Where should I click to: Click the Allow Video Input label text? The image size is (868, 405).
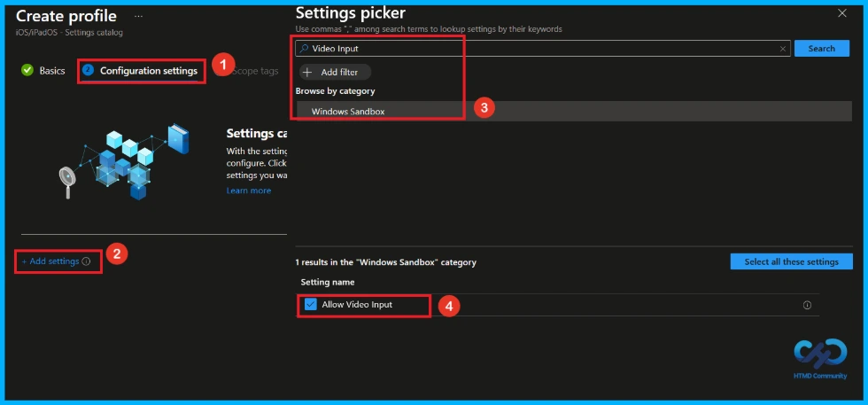point(357,304)
